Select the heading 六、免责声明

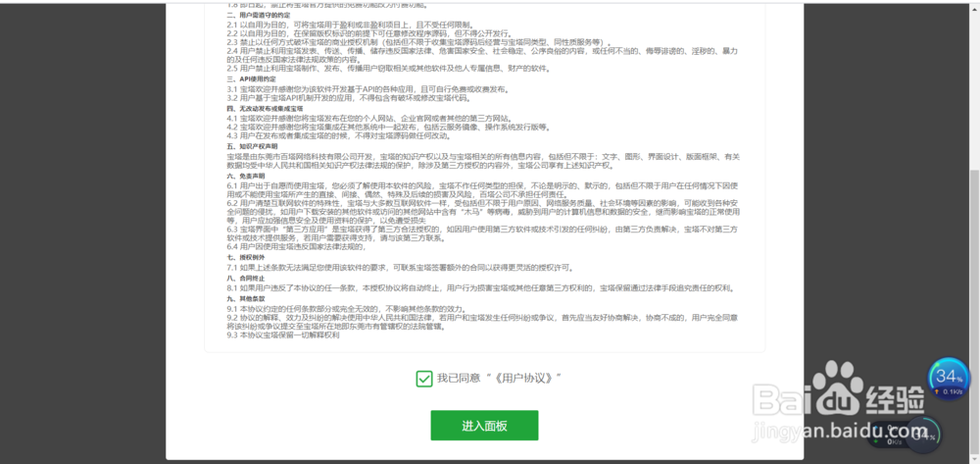(x=246, y=177)
